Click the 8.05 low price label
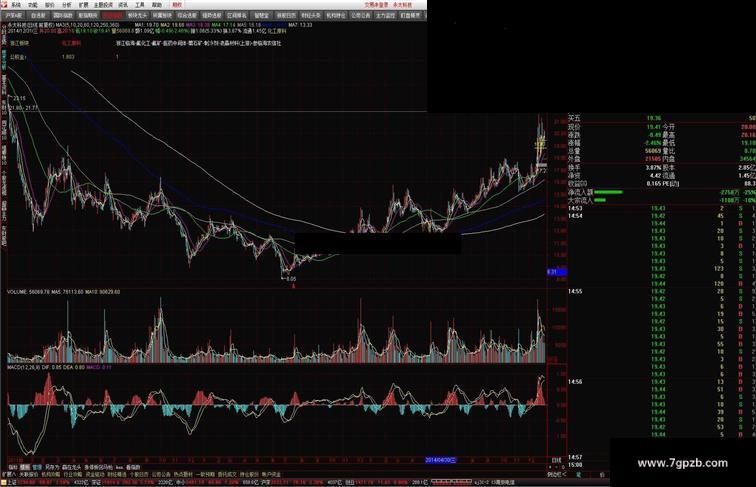 tap(290, 279)
